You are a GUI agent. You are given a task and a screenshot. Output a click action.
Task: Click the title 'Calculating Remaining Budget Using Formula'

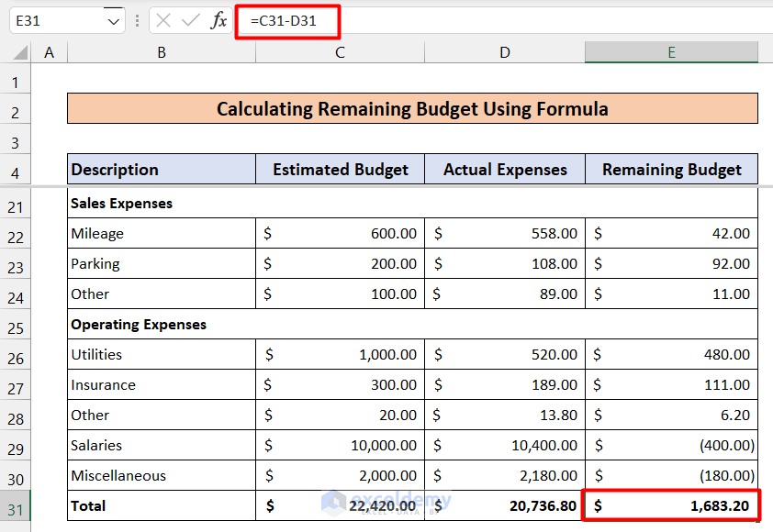tap(412, 108)
